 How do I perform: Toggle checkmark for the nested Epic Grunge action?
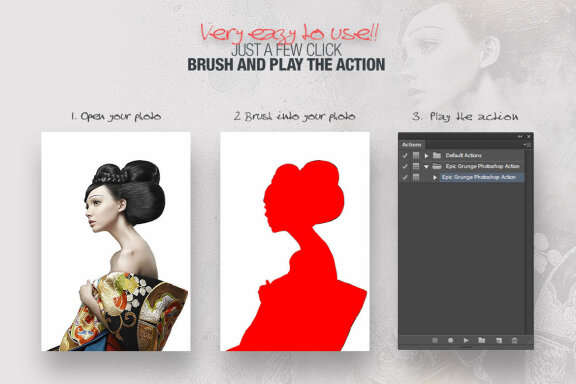click(x=405, y=177)
